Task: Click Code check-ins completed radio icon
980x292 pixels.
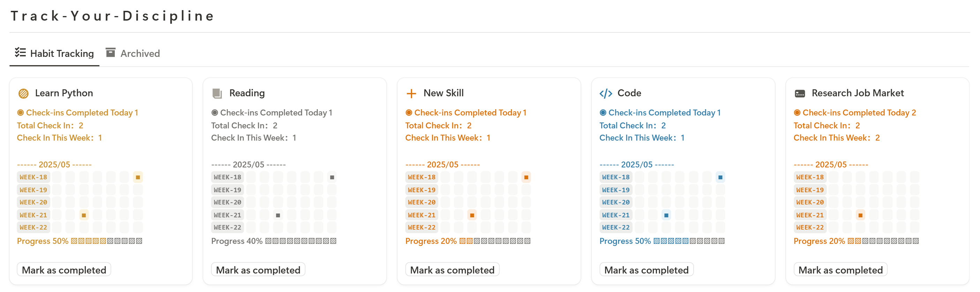Action: point(603,113)
